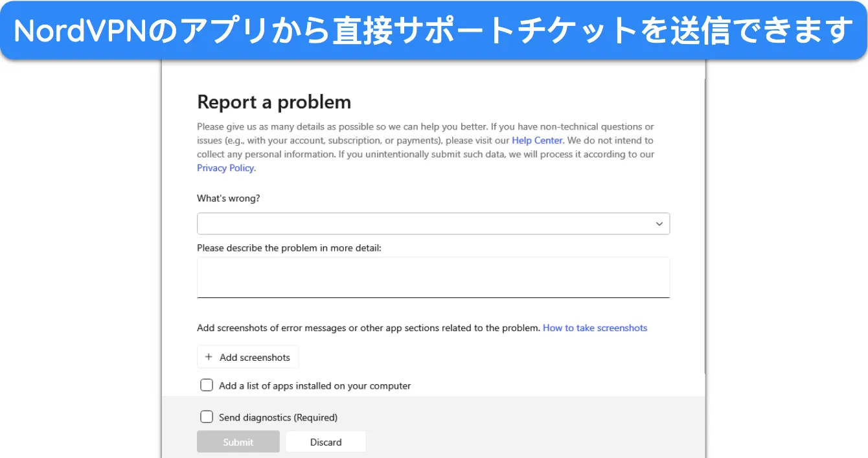Open the What's wrong dropdown

tap(433, 223)
